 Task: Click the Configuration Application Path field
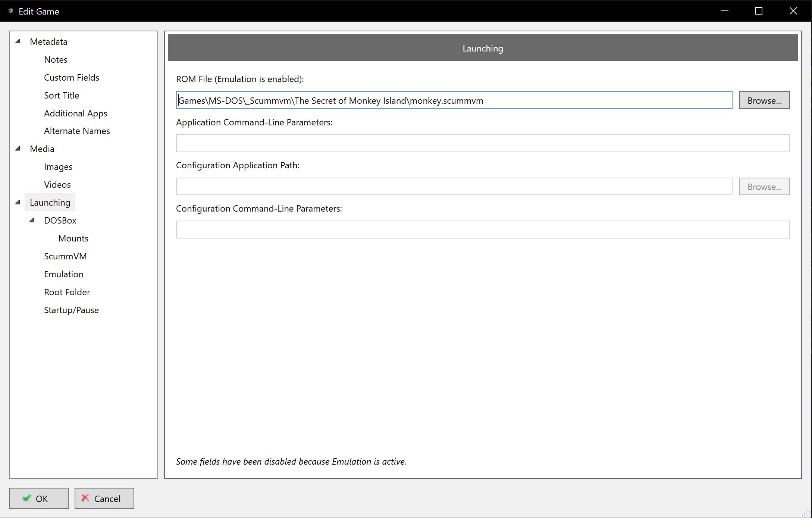454,186
